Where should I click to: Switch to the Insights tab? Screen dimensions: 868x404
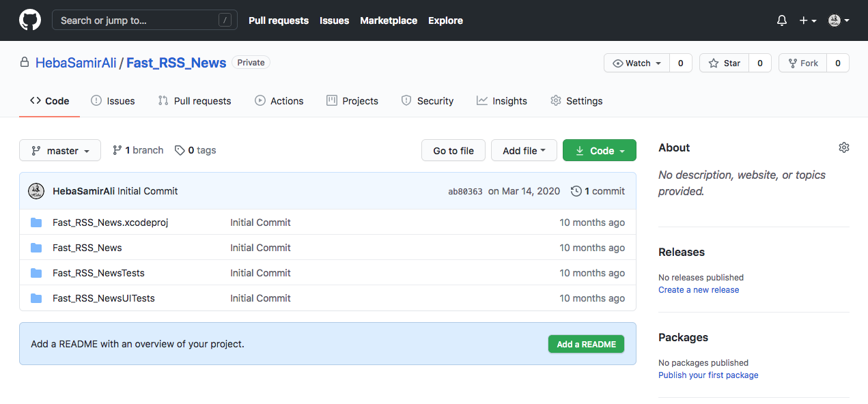[x=502, y=101]
